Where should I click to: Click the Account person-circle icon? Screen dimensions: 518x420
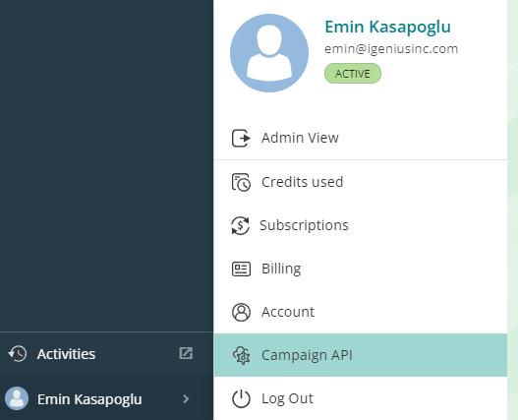pos(241,312)
